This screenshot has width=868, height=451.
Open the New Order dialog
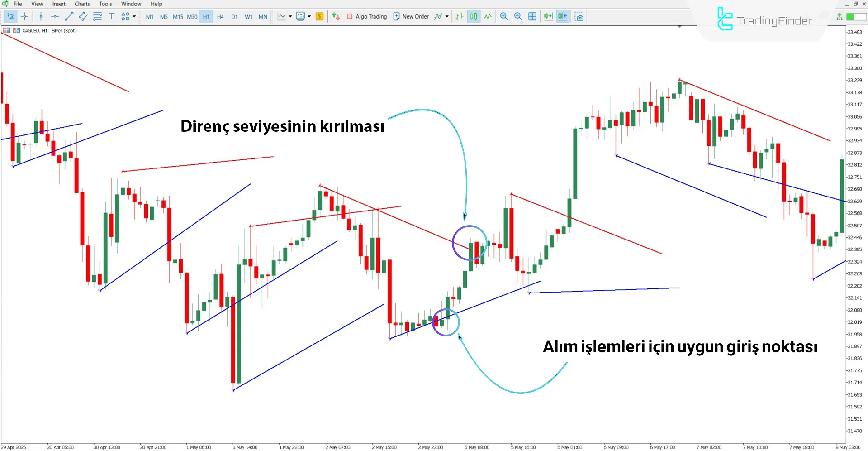pos(411,17)
